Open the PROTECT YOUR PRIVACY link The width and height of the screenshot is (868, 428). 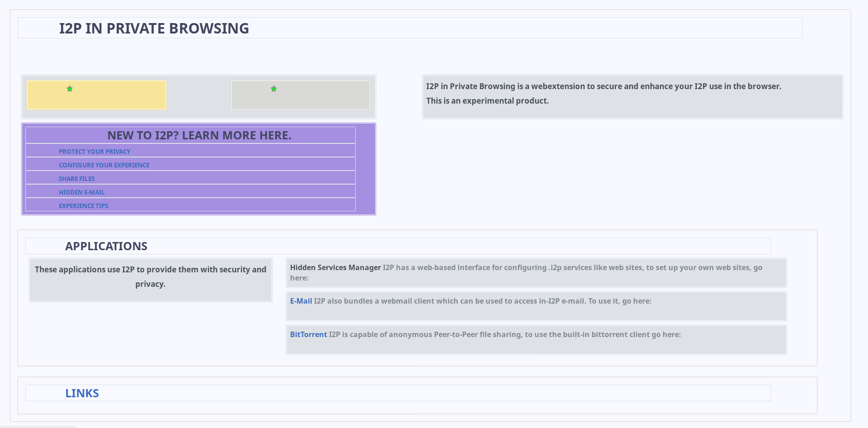94,151
